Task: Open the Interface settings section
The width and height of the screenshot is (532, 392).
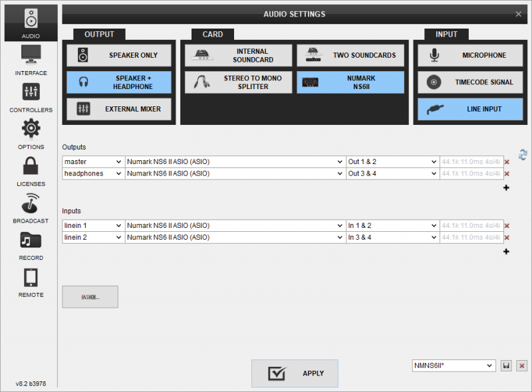Action: tap(31, 60)
